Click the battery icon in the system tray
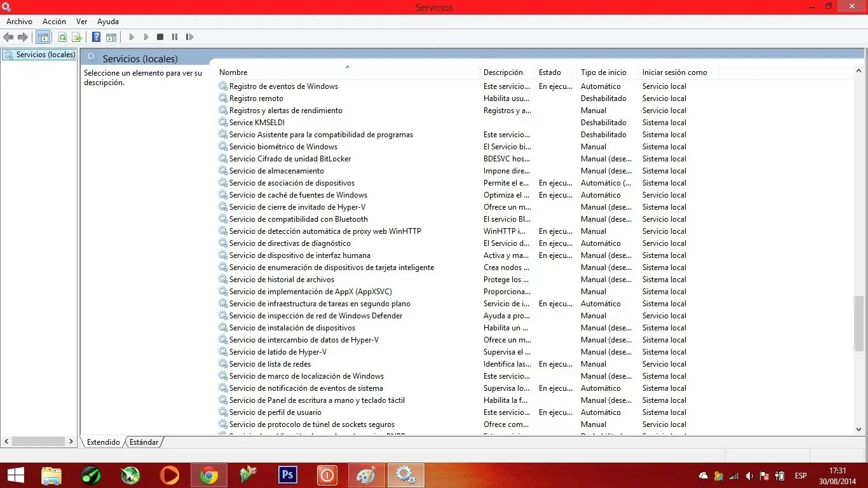The image size is (868, 488). pyautogui.click(x=780, y=476)
